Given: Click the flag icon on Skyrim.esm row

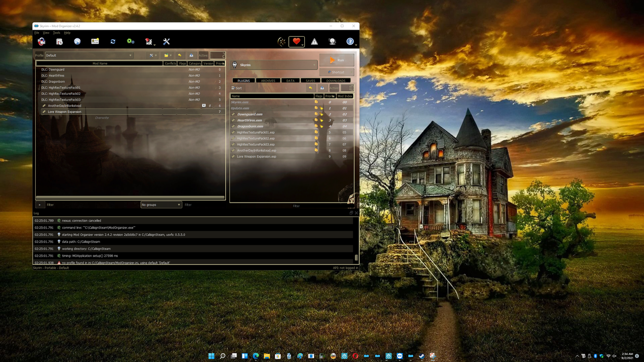Looking at the screenshot, I should coord(316,102).
